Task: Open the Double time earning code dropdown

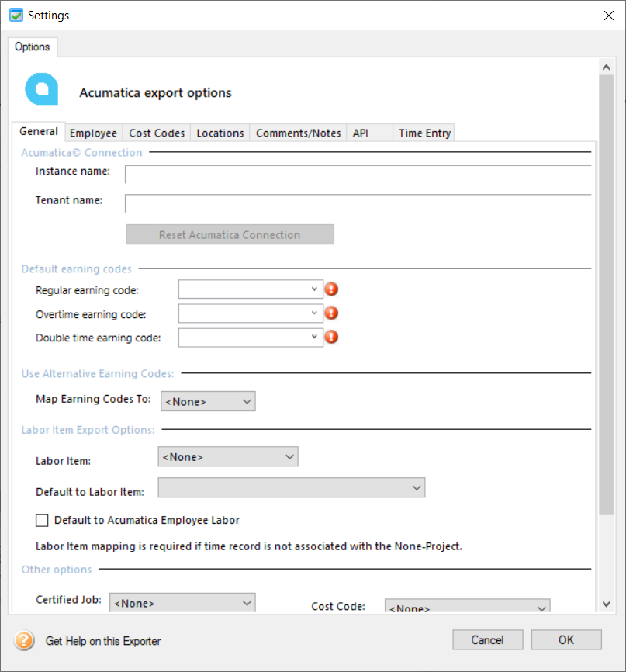Action: (251, 338)
